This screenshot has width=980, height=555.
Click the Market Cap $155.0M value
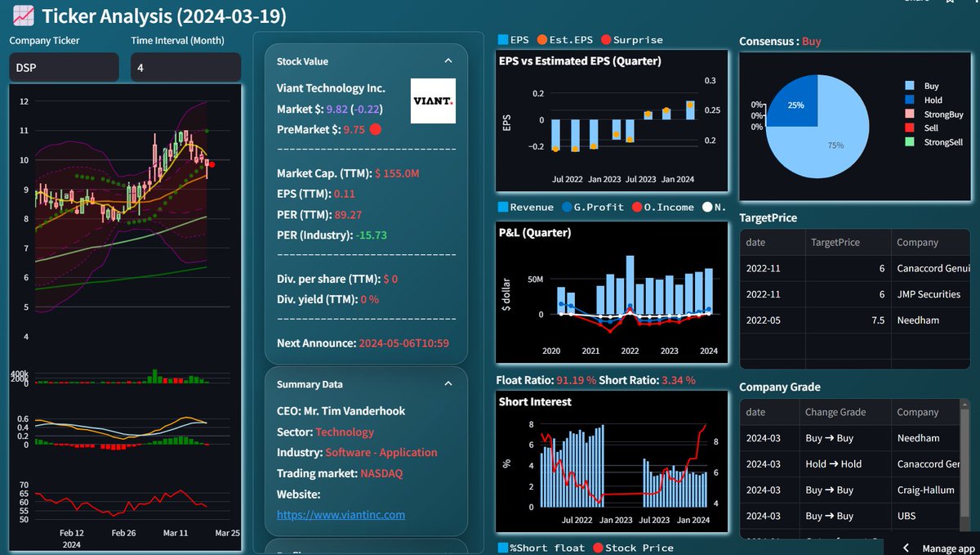[x=398, y=173]
